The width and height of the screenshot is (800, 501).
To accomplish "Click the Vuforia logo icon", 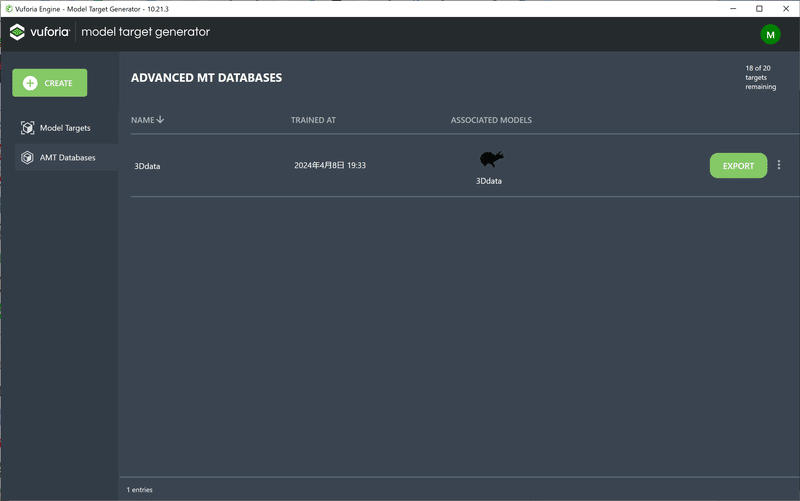I will coord(17,32).
